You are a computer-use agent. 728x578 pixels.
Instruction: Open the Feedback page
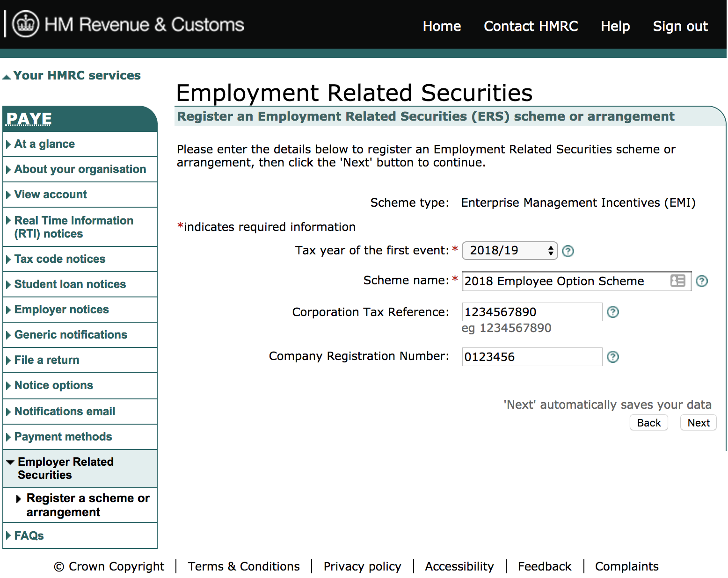click(x=545, y=566)
